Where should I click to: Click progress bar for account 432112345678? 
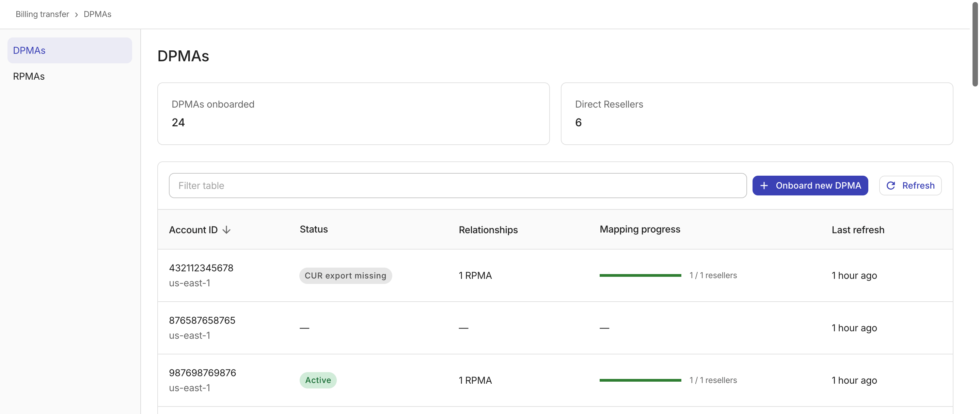coord(640,275)
